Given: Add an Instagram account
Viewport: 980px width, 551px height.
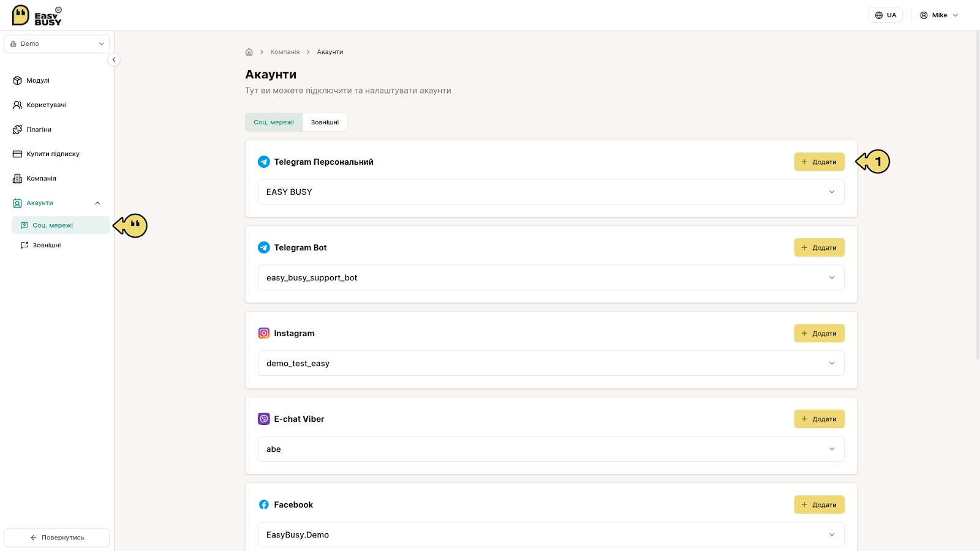Looking at the screenshot, I should pos(819,333).
